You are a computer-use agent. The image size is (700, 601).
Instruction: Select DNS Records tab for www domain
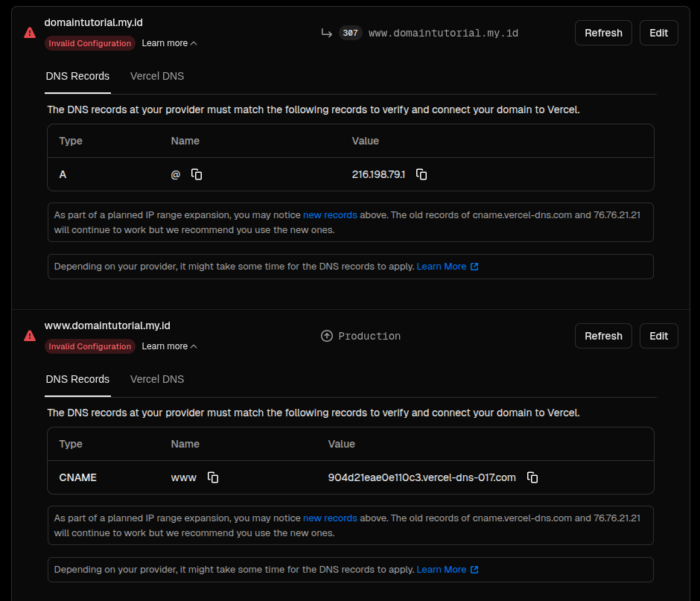click(77, 379)
